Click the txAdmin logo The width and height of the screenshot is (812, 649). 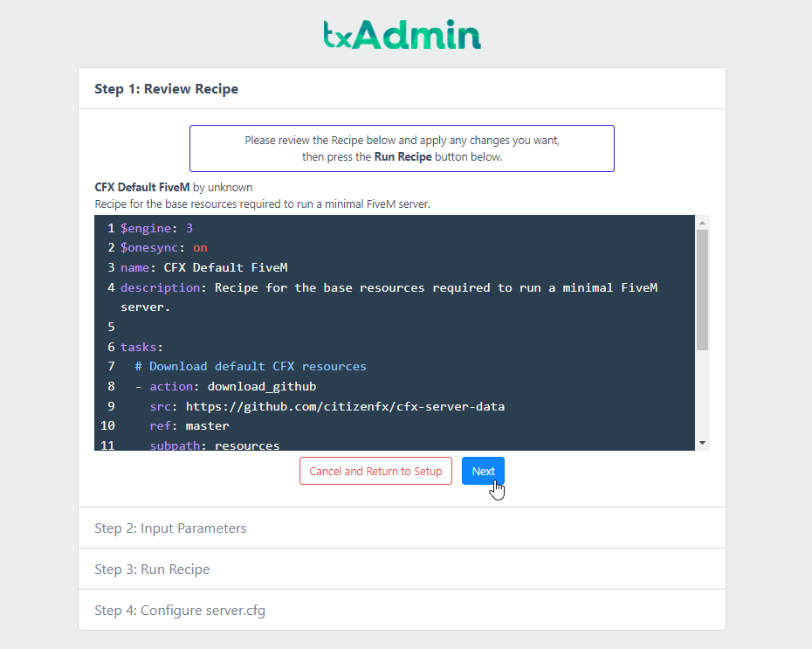click(x=402, y=35)
